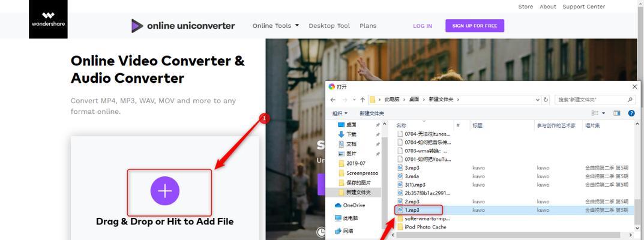
Task: Select the 2019-07 folder in sidebar
Action: click(356, 163)
